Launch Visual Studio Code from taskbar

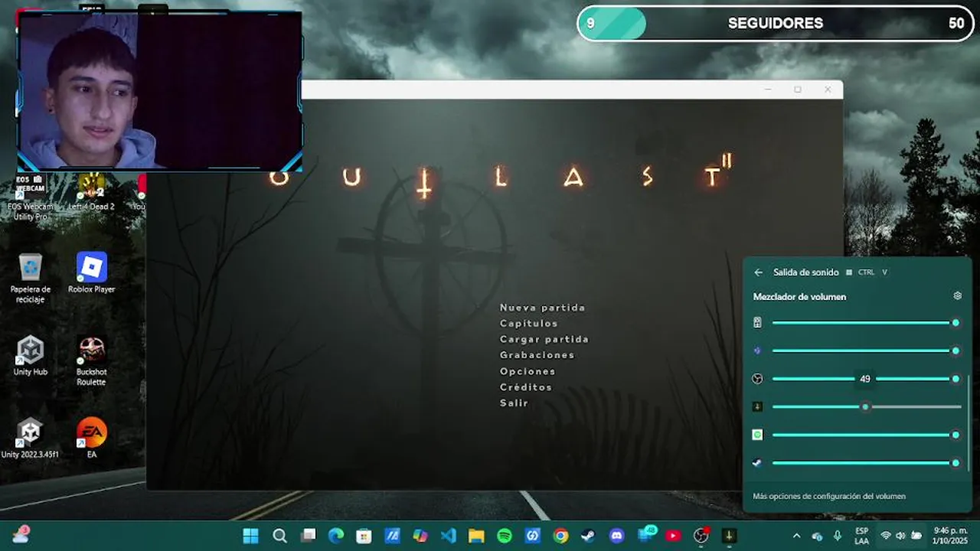[449, 536]
